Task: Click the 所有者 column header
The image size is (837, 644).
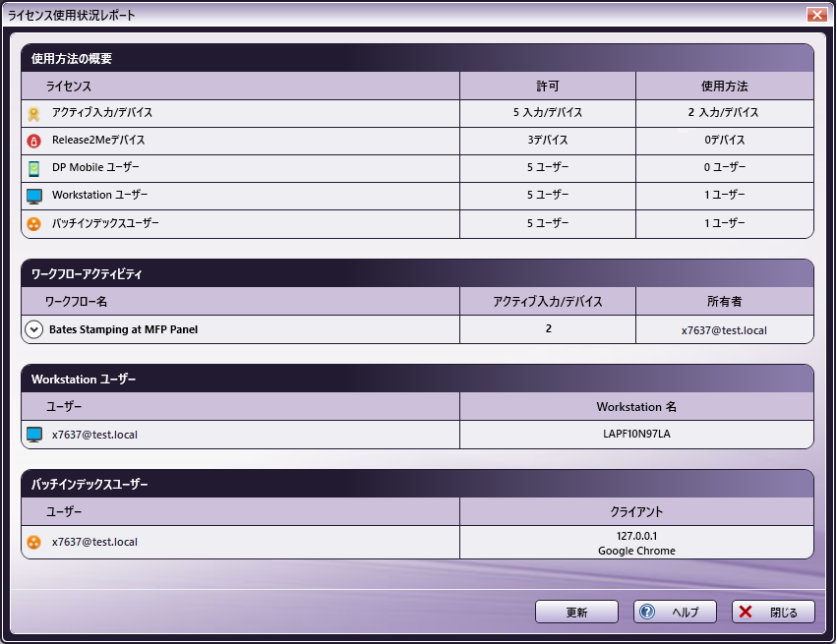Action: [724, 302]
